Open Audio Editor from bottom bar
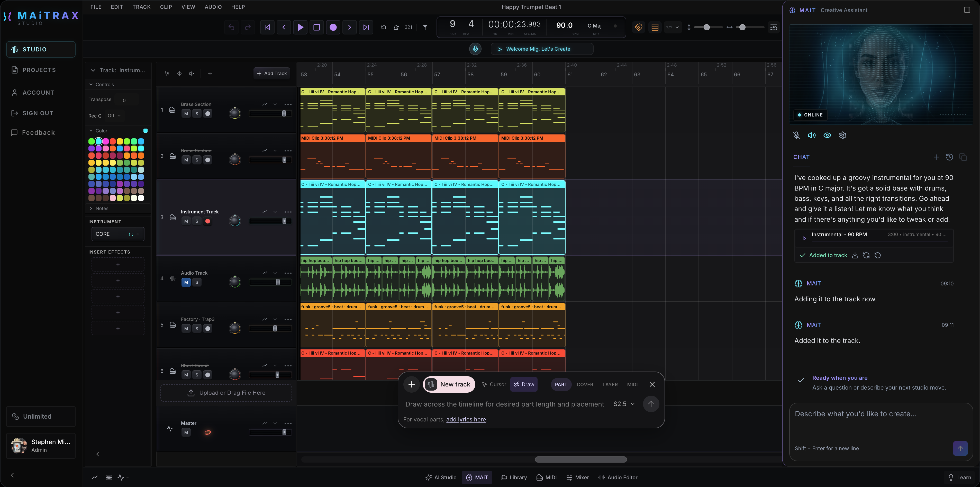980x487 pixels. pos(618,477)
